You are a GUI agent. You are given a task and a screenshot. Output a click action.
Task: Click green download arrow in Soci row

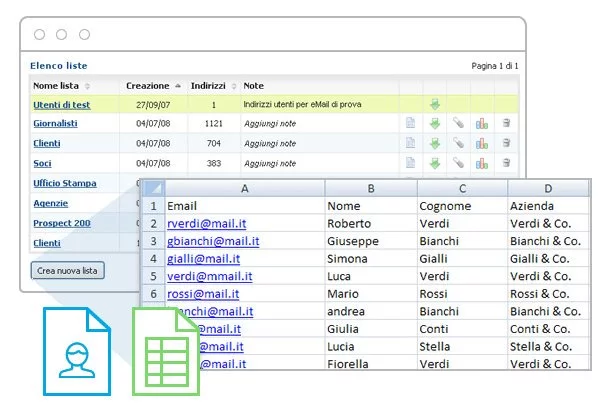click(434, 163)
